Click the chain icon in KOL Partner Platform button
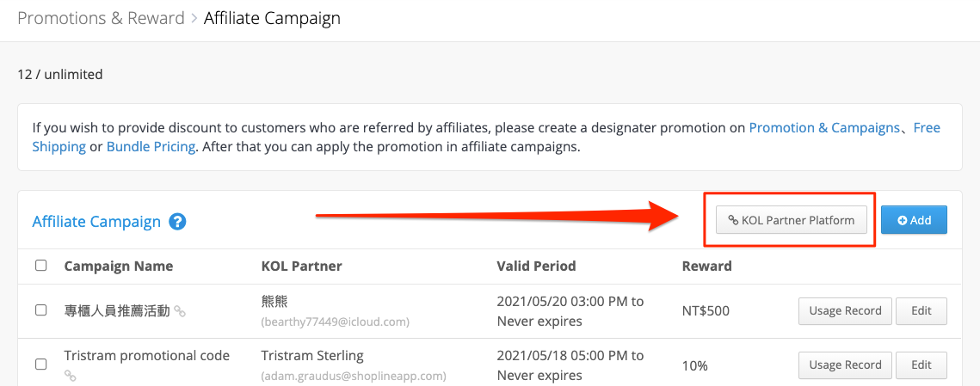 pyautogui.click(x=733, y=220)
